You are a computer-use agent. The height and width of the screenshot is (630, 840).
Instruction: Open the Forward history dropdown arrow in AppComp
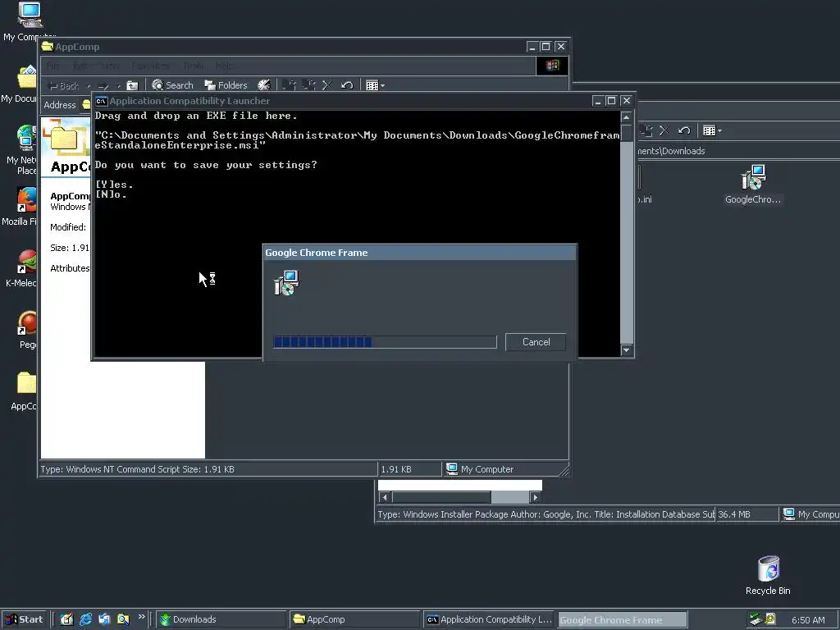click(118, 85)
